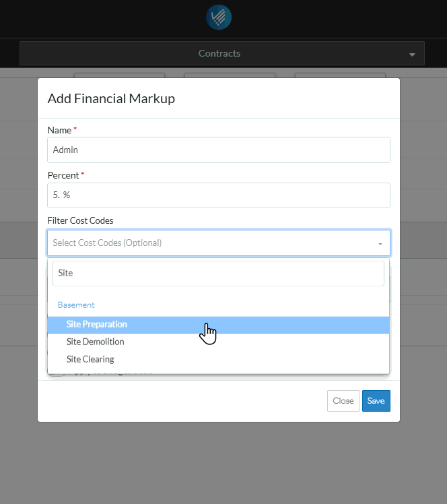Click into the Percent input field
447x504 pixels.
tap(219, 195)
